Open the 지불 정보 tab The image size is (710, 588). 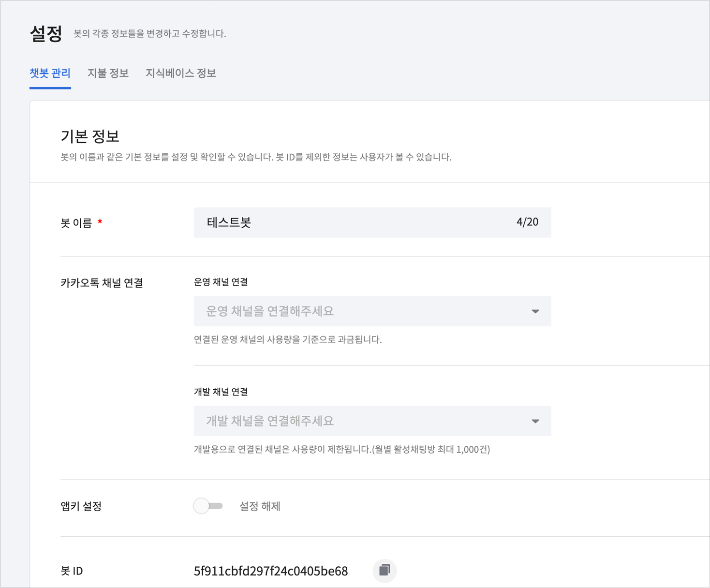point(108,73)
